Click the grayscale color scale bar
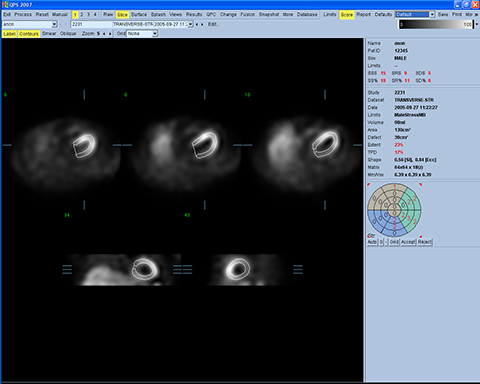 (436, 24)
